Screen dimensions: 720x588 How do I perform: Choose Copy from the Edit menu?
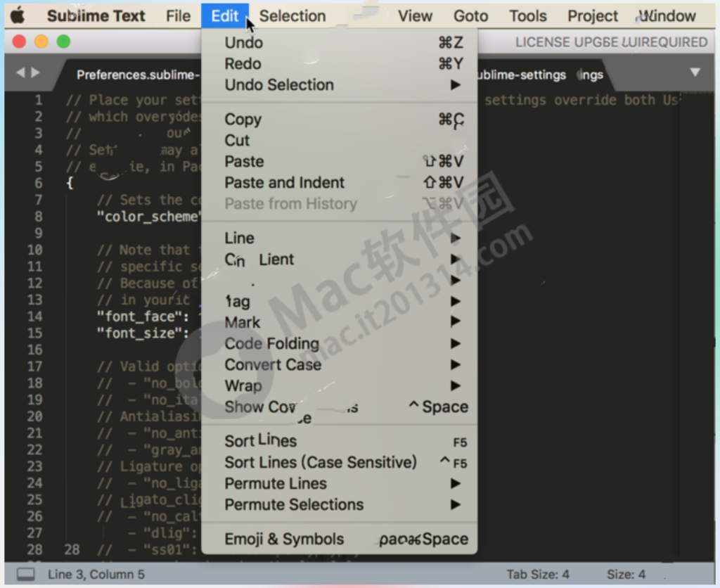click(340, 120)
